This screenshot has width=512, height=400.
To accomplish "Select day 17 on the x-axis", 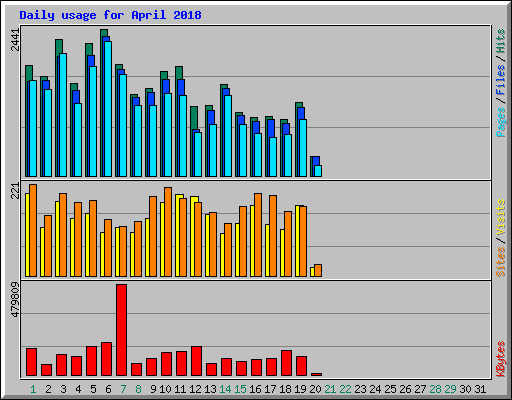I will 270,389.
